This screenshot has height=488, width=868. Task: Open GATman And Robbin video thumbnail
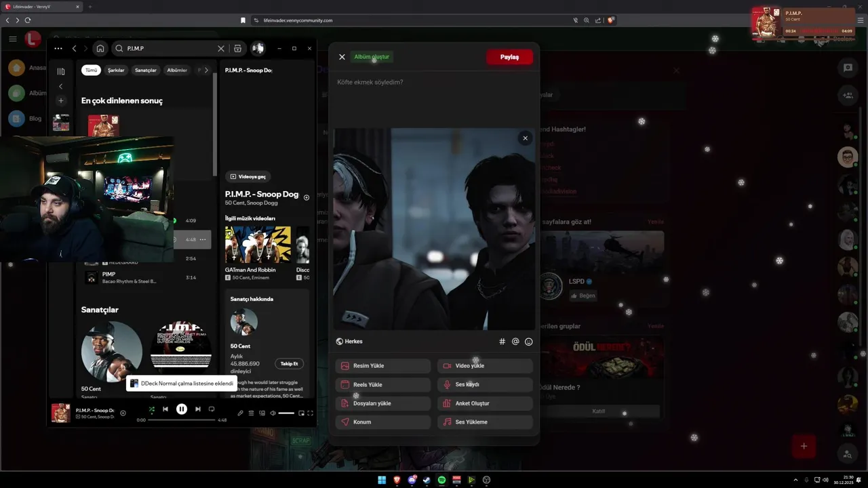[258, 244]
